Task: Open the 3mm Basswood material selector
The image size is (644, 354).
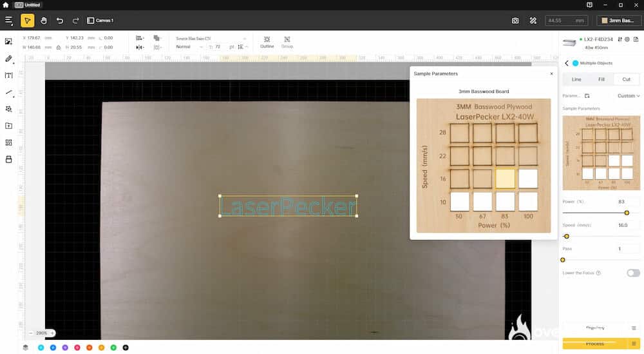Action: click(618, 21)
